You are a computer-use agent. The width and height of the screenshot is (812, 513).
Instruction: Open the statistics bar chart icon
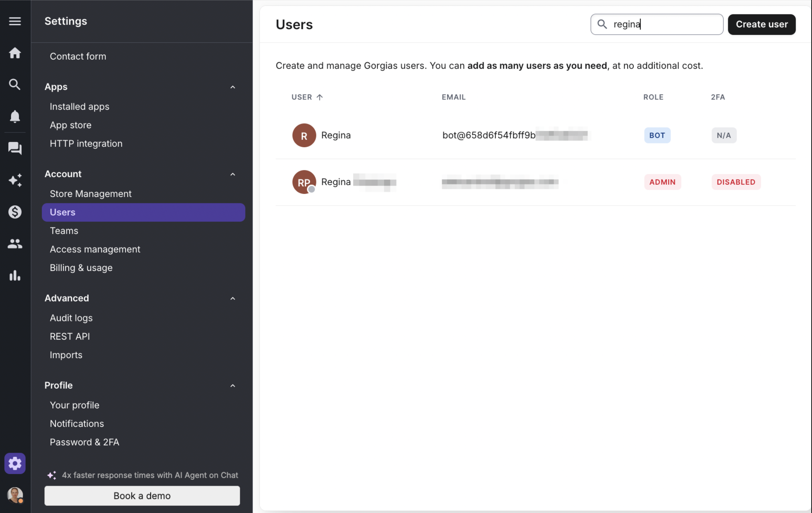[15, 275]
